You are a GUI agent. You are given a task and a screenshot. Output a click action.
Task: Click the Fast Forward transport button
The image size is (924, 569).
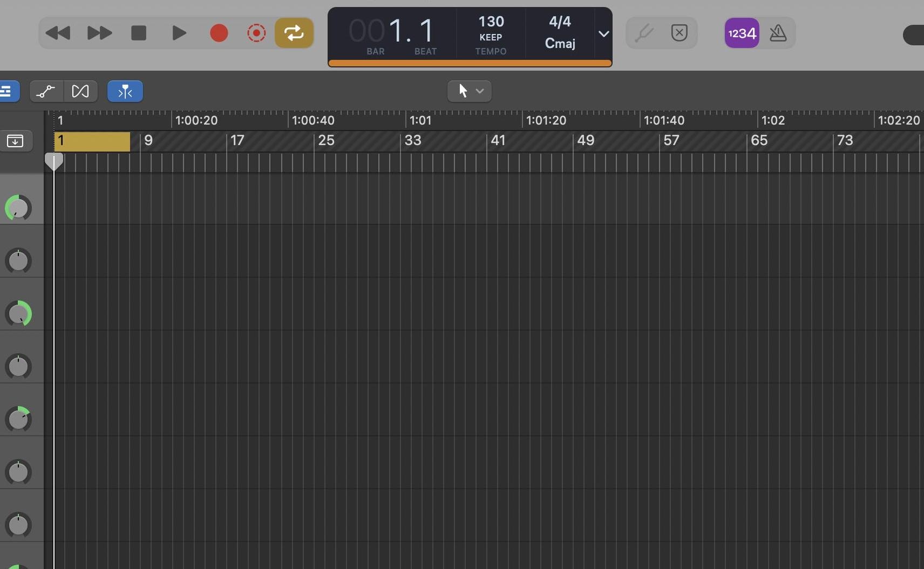point(99,33)
